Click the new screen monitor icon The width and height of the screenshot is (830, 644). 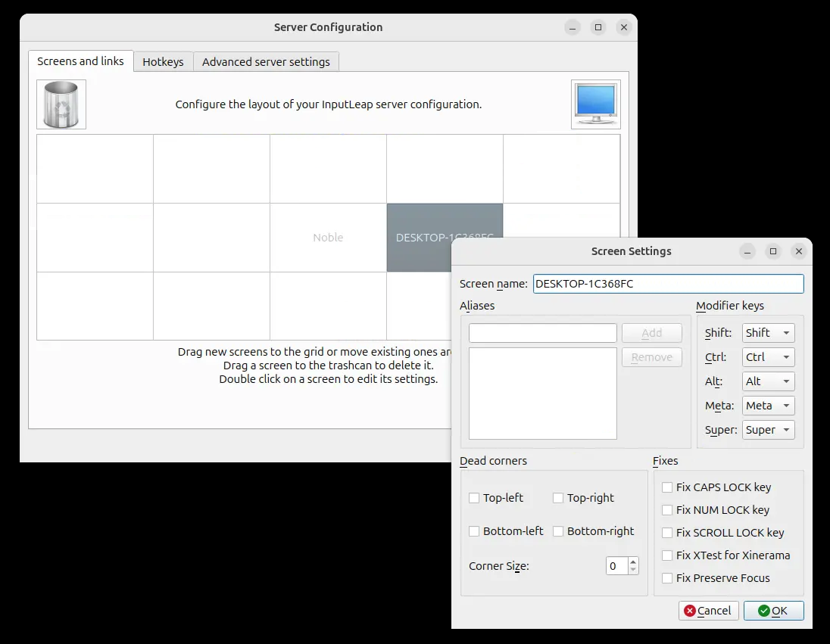595,104
